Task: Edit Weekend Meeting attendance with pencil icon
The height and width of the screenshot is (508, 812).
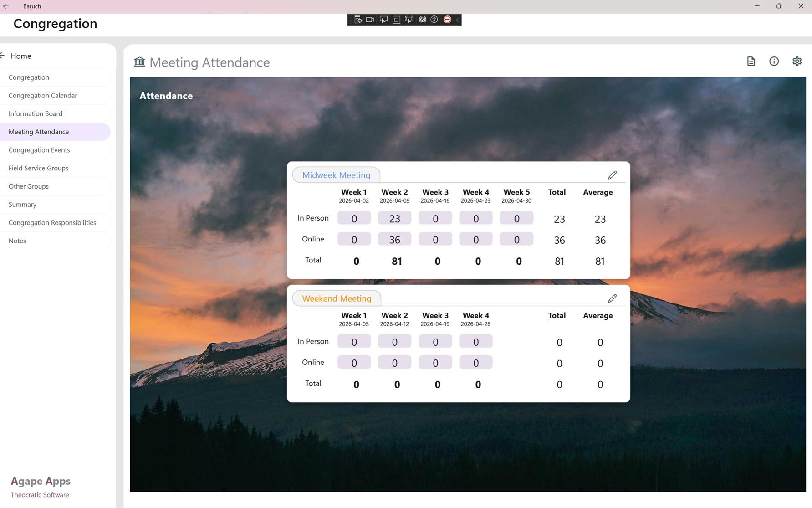Action: [612, 298]
